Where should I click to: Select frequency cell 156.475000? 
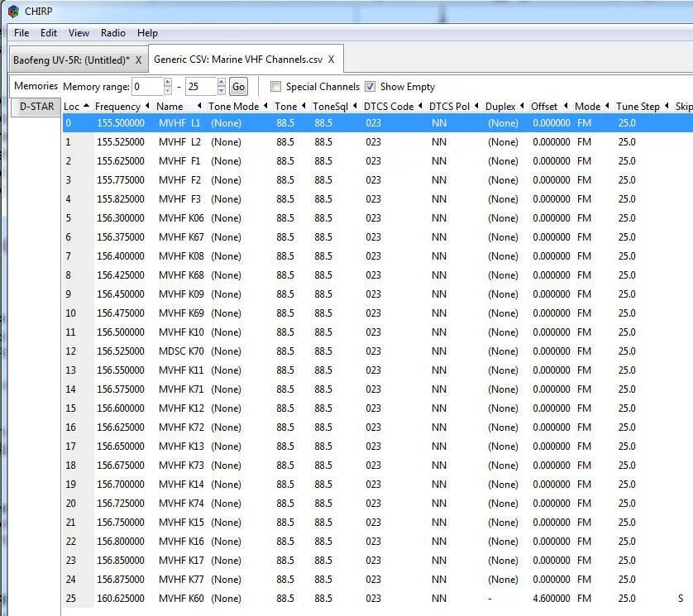coord(121,313)
